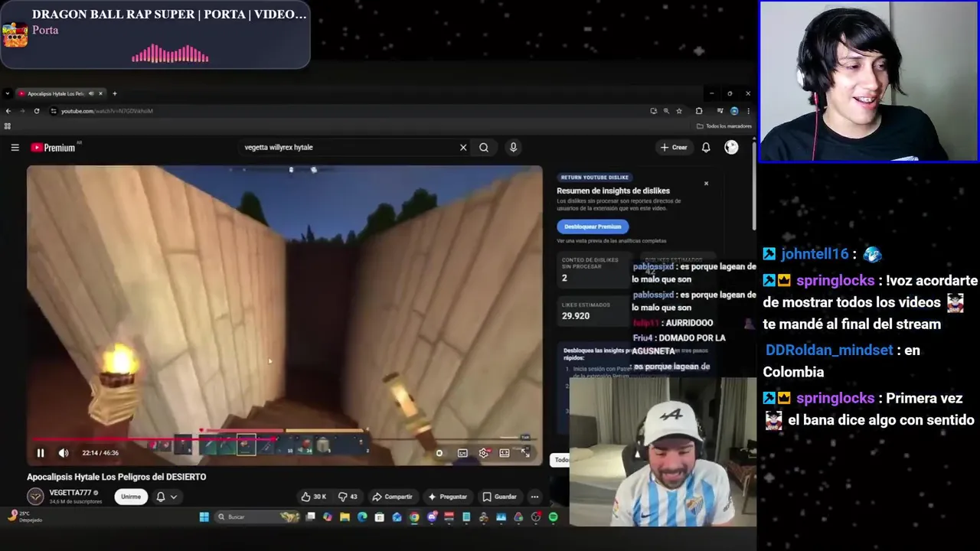Open Chrome from the taskbar

[x=414, y=517]
